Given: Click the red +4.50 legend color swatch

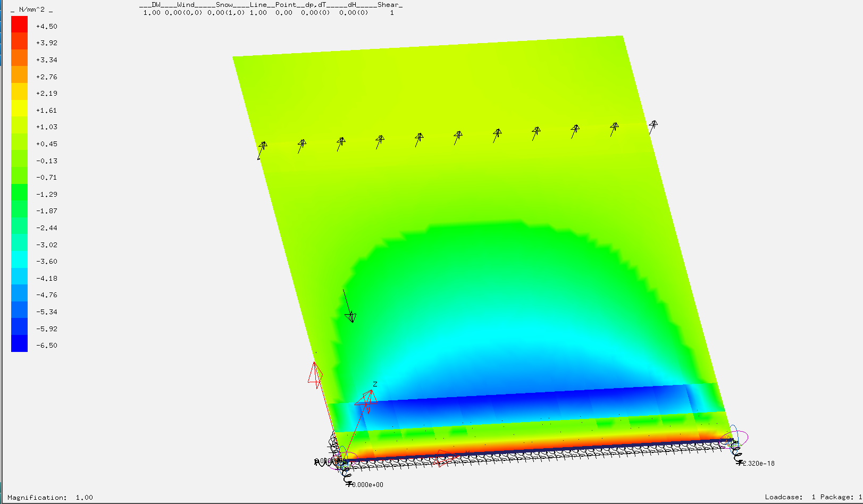Looking at the screenshot, I should coord(19,25).
